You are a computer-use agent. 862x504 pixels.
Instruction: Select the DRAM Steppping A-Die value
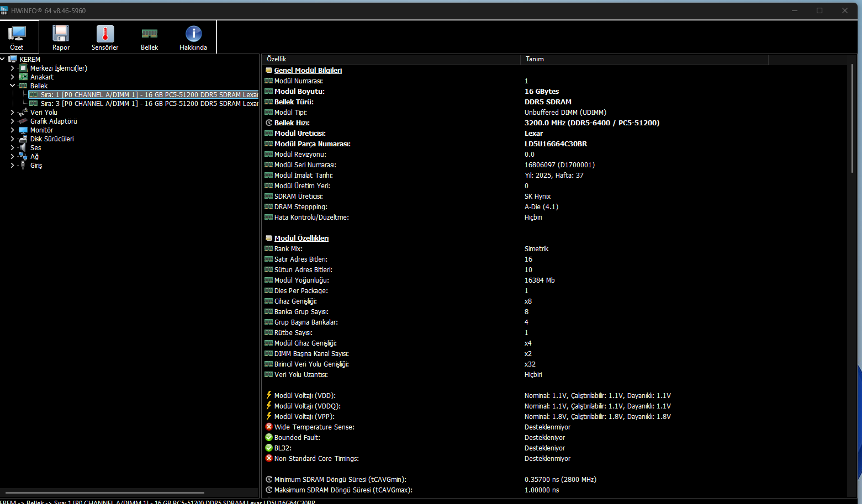(541, 206)
